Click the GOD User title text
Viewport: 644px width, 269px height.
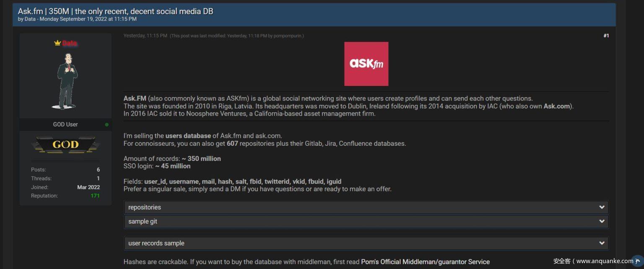65,124
